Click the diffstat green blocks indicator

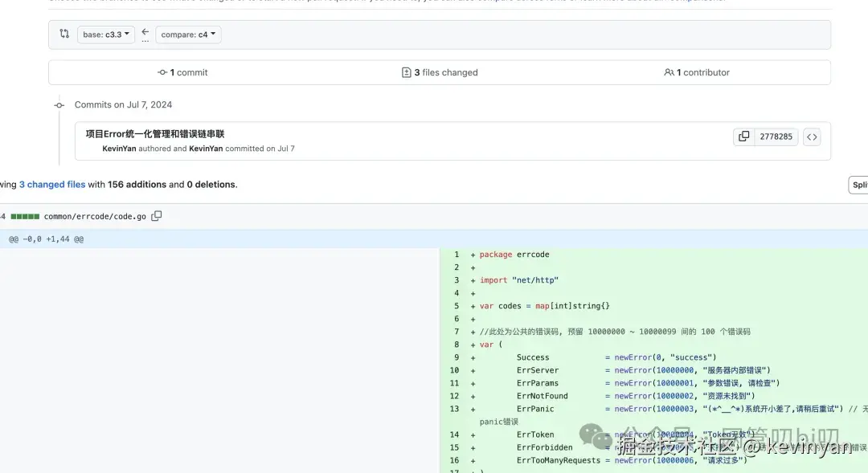25,216
